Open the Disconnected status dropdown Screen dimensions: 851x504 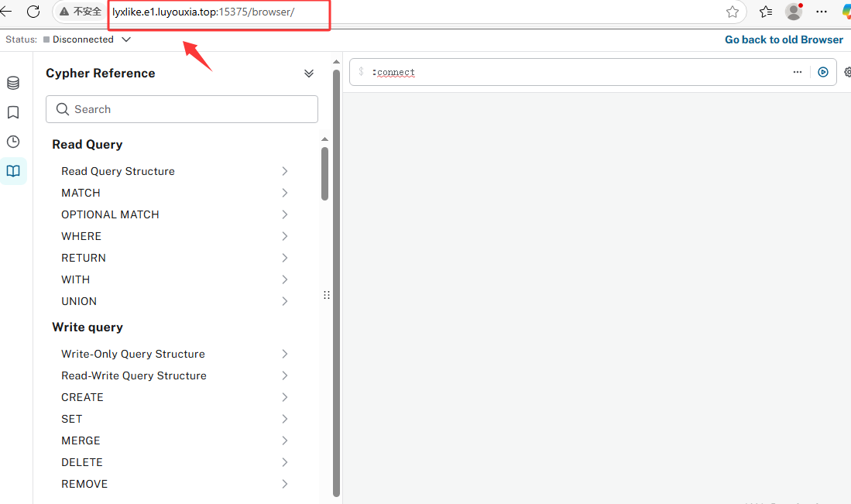[x=126, y=39]
